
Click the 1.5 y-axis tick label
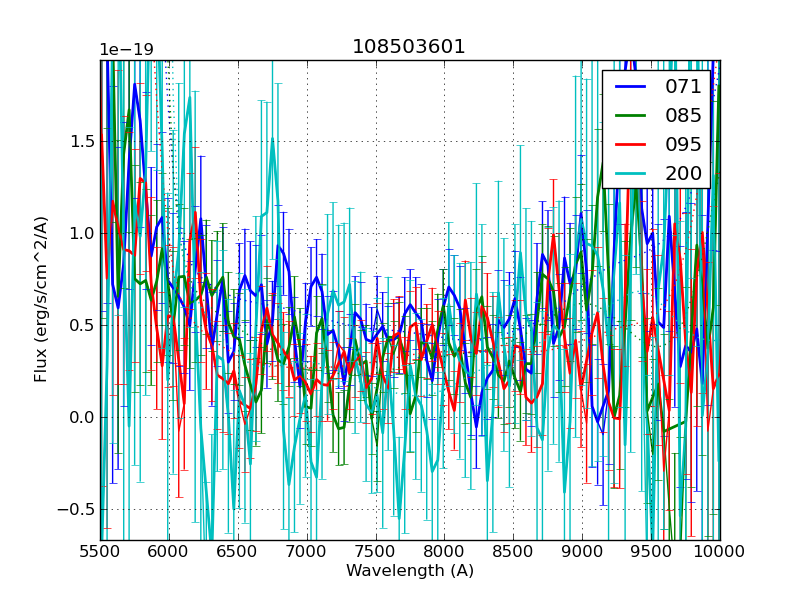click(x=81, y=141)
